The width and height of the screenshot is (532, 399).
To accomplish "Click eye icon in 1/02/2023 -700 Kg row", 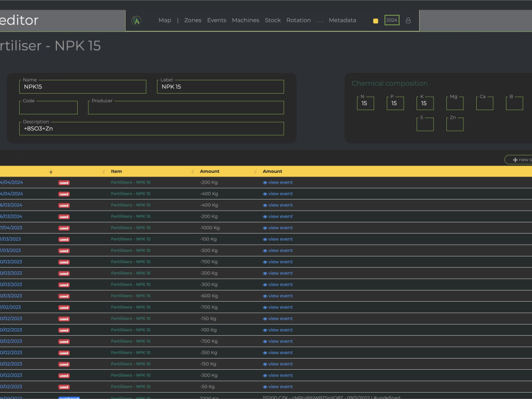I will pos(265,307).
